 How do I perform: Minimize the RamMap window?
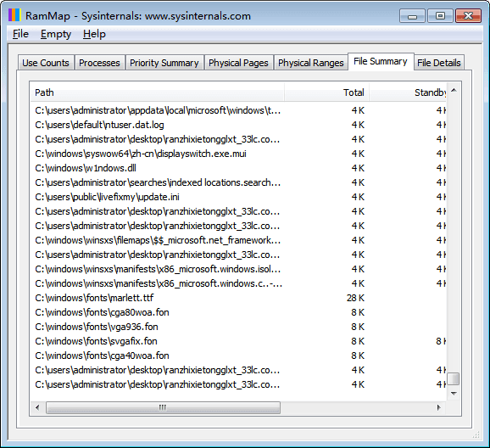point(412,15)
